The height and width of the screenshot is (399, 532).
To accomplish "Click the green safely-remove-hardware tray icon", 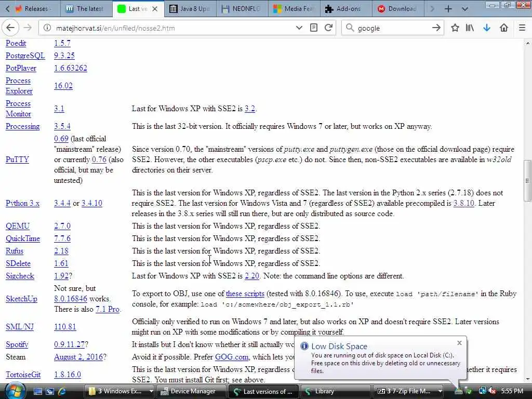I will [x=468, y=391].
